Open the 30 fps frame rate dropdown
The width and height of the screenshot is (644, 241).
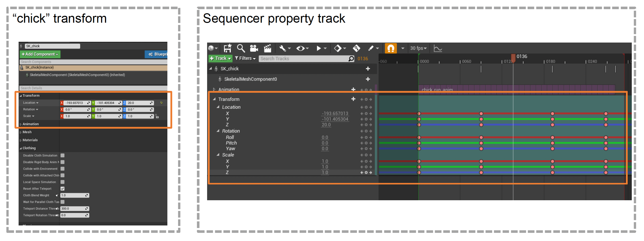point(418,48)
